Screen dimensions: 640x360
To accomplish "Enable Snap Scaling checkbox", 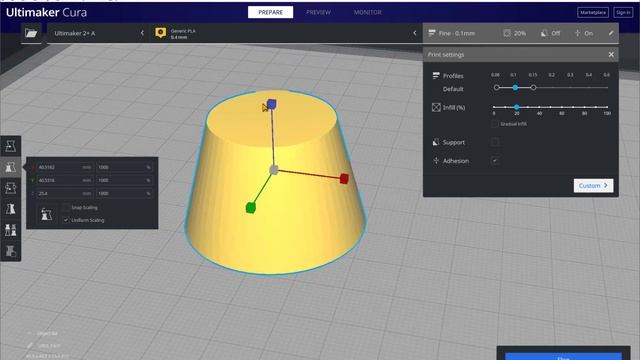I will pos(66,207).
